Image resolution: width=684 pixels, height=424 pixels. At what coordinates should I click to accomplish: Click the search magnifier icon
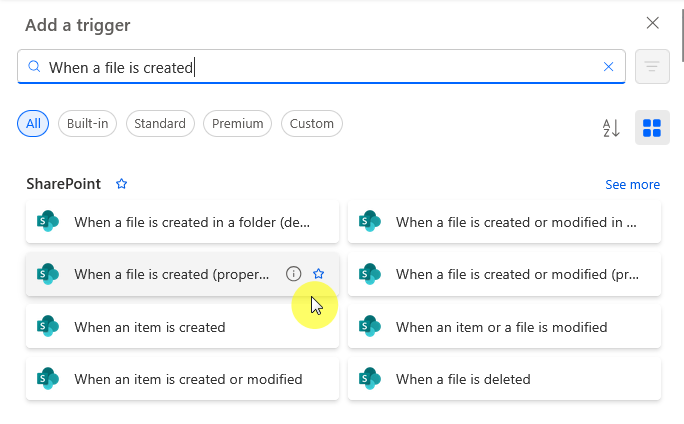tap(34, 67)
